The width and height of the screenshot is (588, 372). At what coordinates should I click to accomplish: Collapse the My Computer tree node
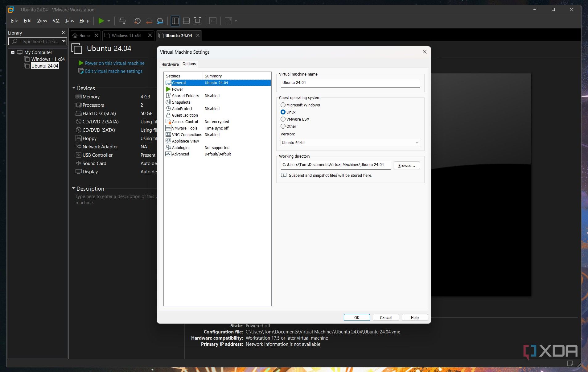[13, 52]
